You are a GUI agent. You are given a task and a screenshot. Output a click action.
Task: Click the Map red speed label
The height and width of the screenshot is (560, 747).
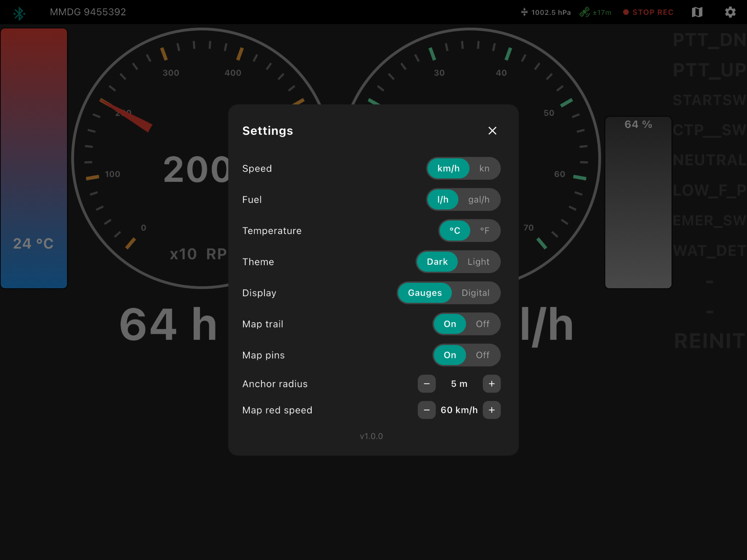[x=277, y=410]
